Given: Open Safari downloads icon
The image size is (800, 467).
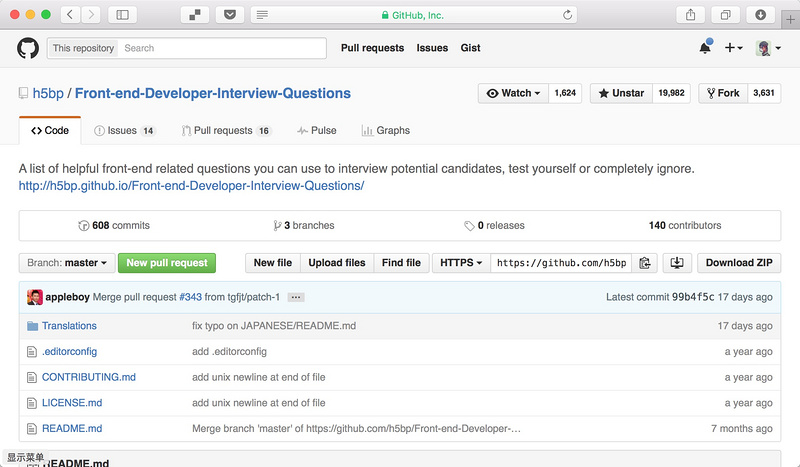Looking at the screenshot, I should (760, 15).
